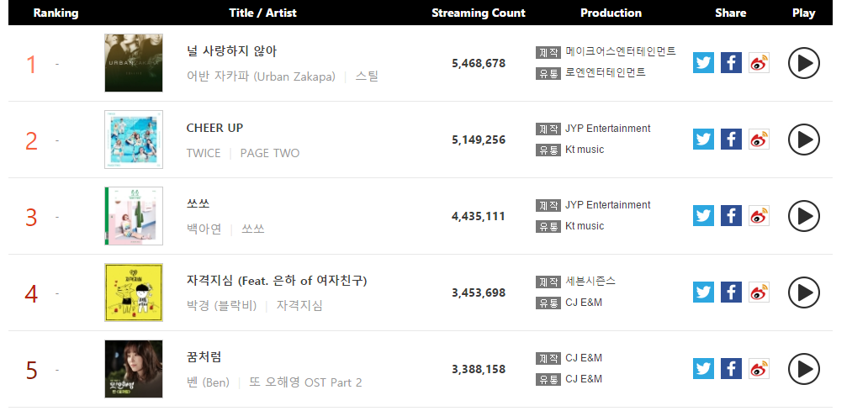868x411 pixels.
Task: Open the CHEER UP album cover thumbnail
Action: [x=134, y=140]
